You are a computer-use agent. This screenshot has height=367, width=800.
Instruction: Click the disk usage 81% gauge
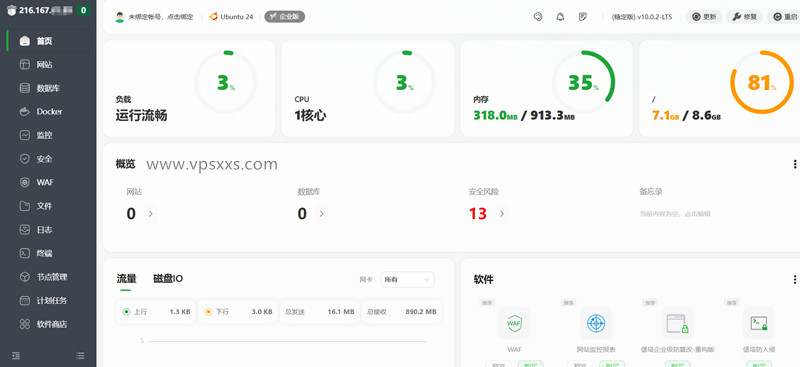click(x=762, y=82)
